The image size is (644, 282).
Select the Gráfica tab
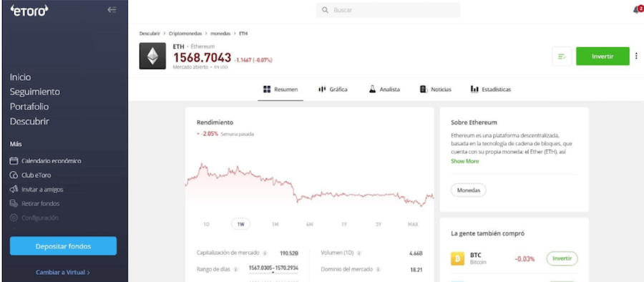tap(333, 89)
